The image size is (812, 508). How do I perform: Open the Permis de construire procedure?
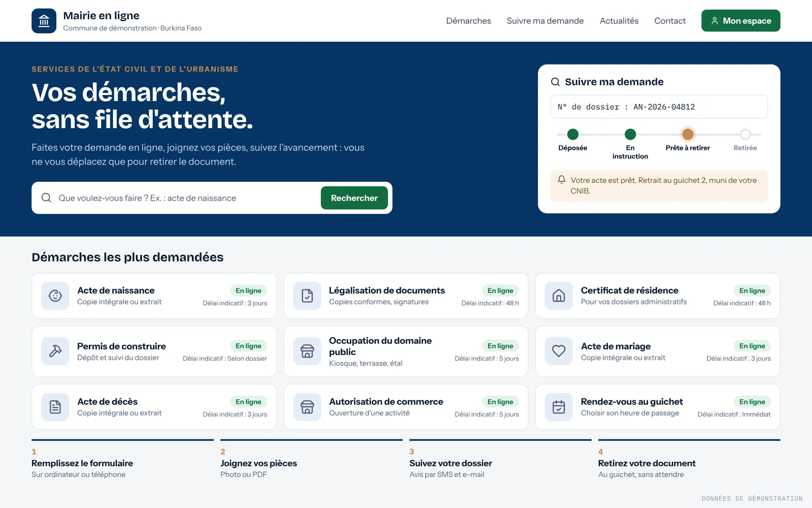click(154, 351)
